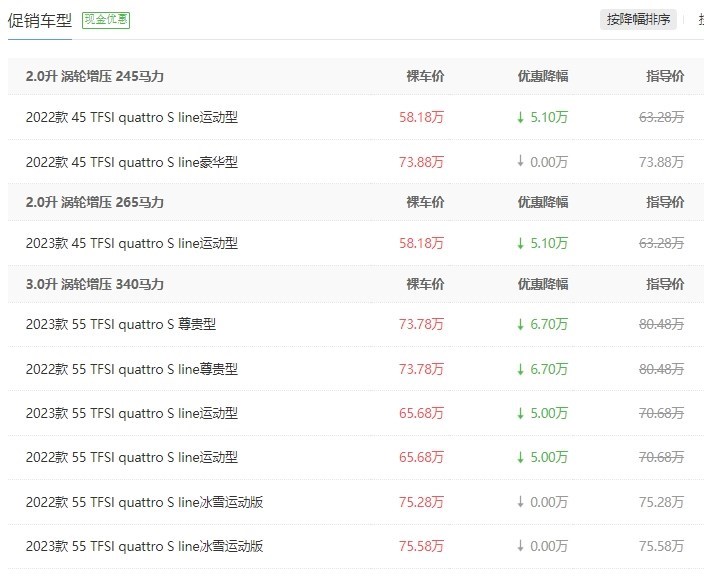
Task: Click 75.28万 guide price of 2022款 冰雪运动版
Action: point(662,502)
